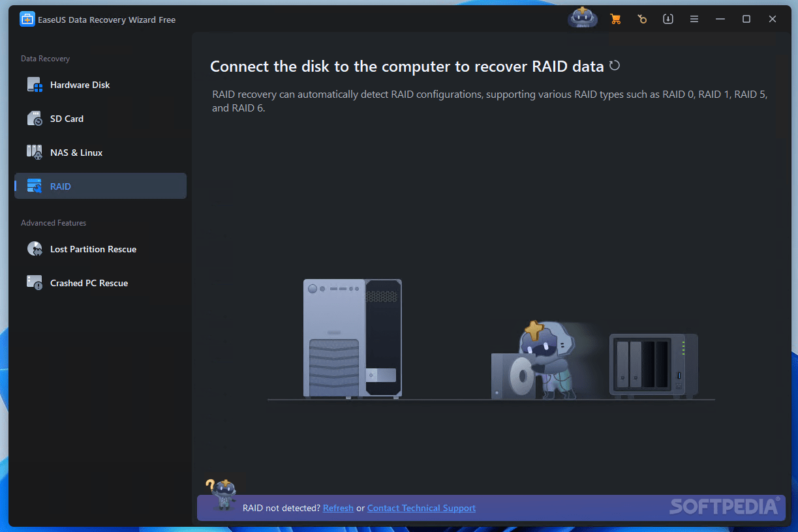
Task: Click the NAS & Linux server icon
Action: click(35, 153)
